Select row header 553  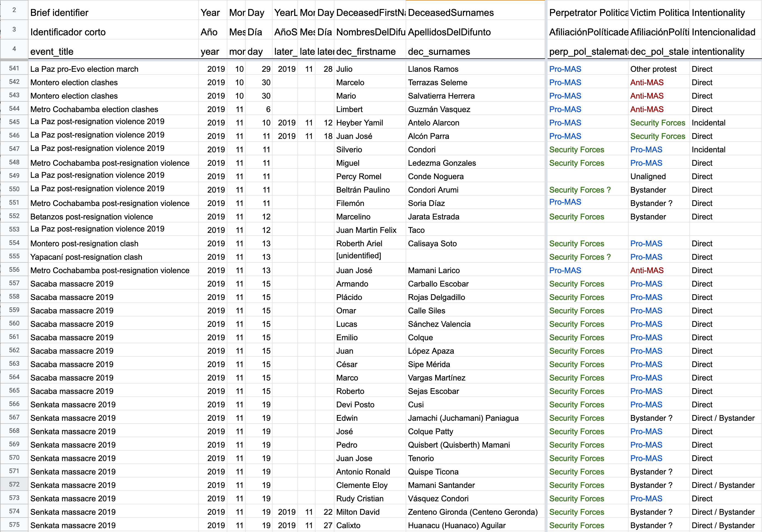(x=14, y=229)
